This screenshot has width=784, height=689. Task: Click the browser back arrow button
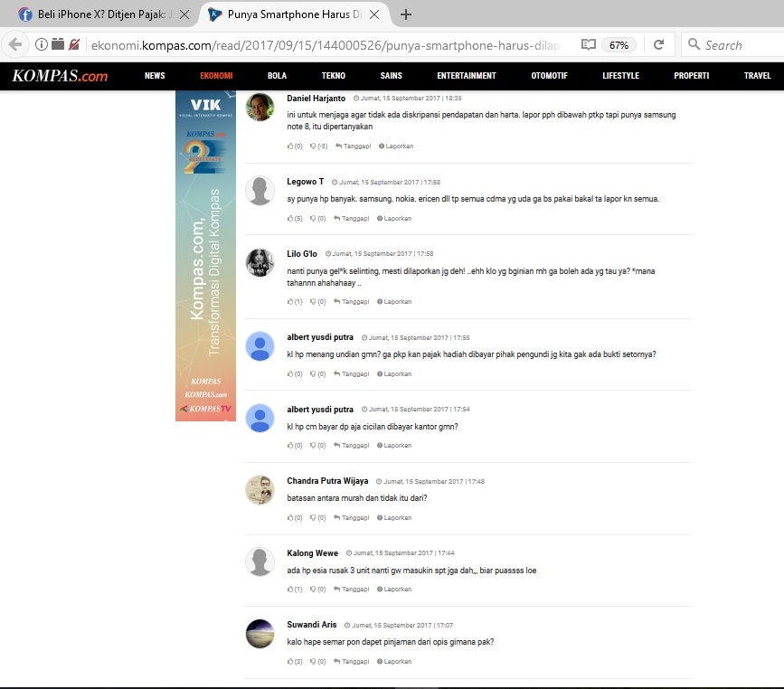click(15, 44)
